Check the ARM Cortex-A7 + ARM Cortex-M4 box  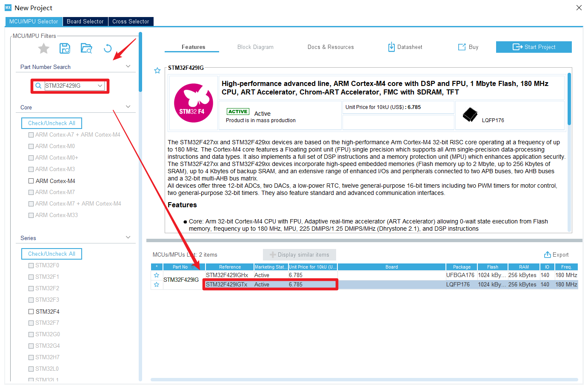click(31, 135)
